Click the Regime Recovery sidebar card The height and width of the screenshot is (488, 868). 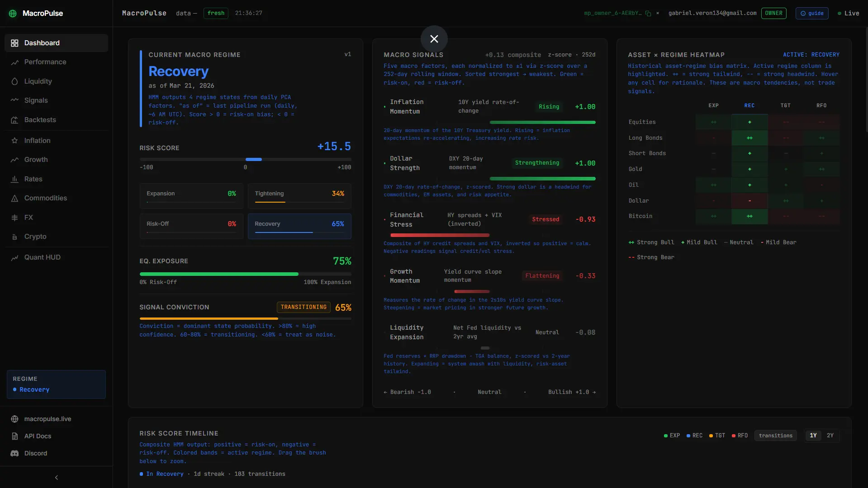[x=56, y=384]
